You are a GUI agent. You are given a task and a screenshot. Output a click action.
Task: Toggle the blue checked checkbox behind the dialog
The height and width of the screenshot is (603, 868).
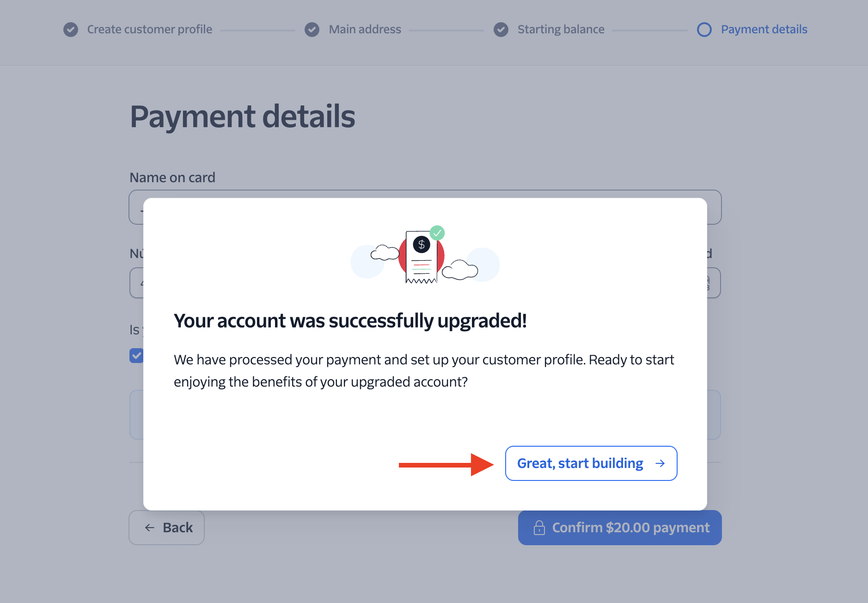tap(136, 356)
